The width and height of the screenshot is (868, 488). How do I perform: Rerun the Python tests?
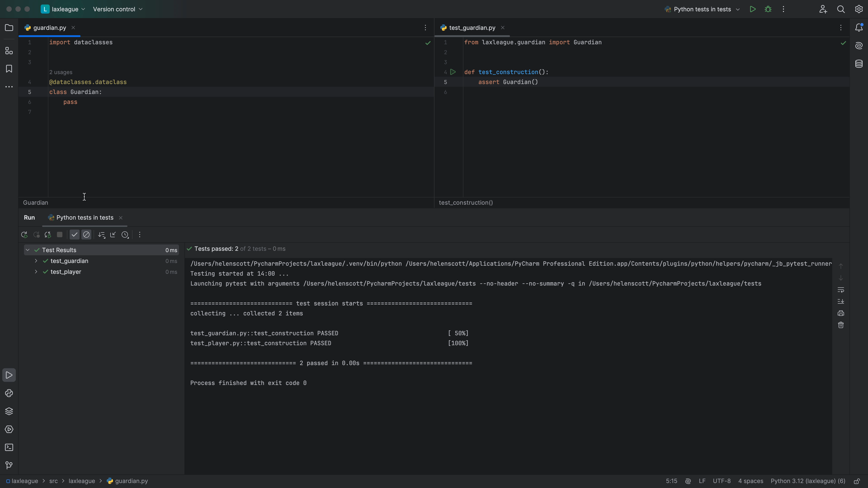point(24,235)
